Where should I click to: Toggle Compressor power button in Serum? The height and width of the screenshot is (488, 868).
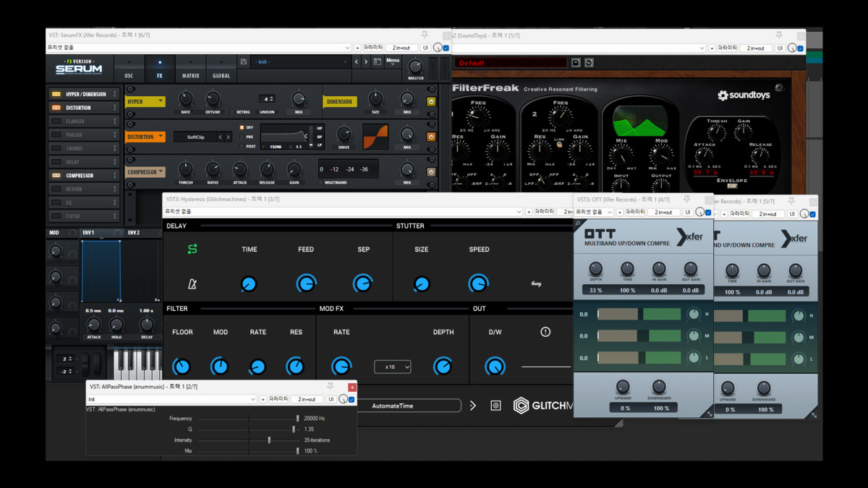point(431,172)
